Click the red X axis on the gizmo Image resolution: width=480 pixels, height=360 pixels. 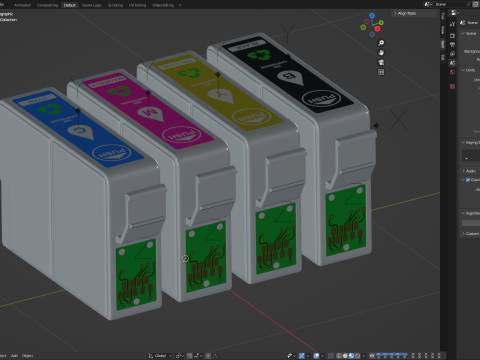click(x=377, y=29)
